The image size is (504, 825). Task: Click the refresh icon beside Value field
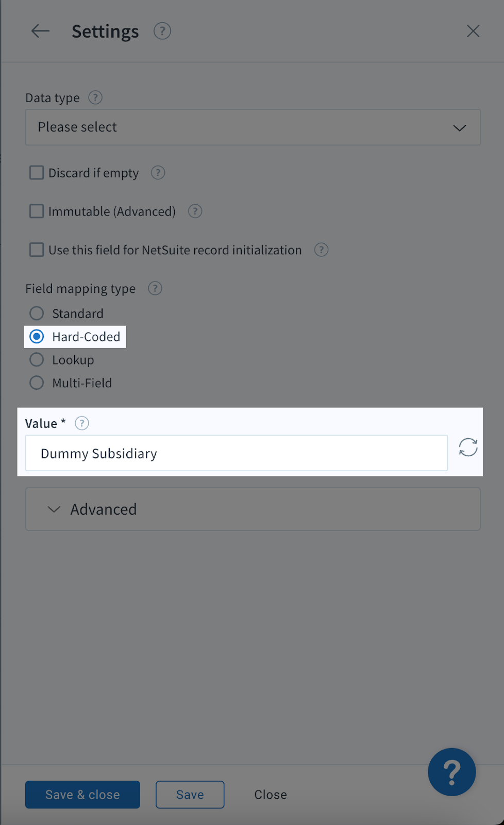pyautogui.click(x=468, y=447)
